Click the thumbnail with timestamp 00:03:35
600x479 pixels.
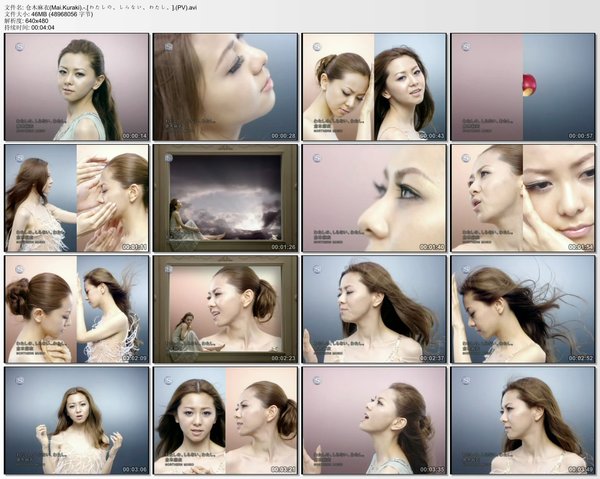[x=374, y=420]
